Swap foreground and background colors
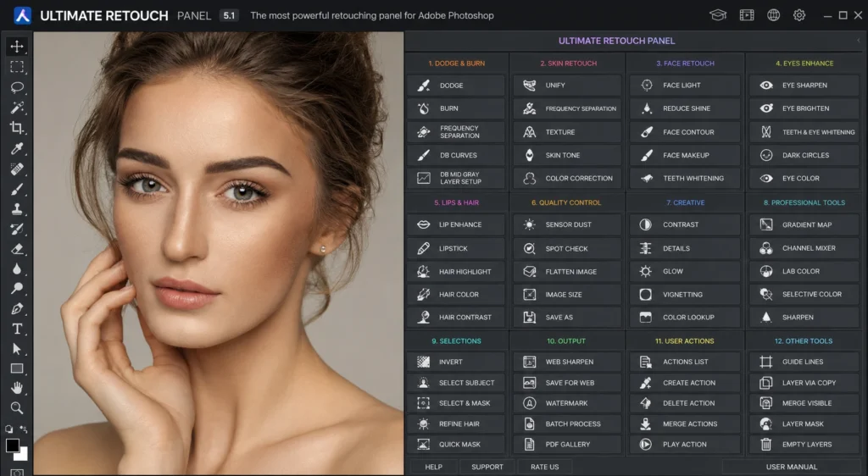The height and width of the screenshot is (476, 868). [x=23, y=429]
